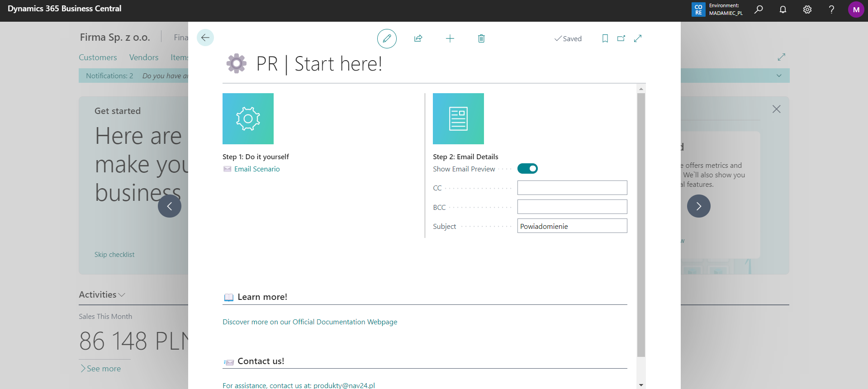Open Official Documentation Webpage link

point(310,322)
